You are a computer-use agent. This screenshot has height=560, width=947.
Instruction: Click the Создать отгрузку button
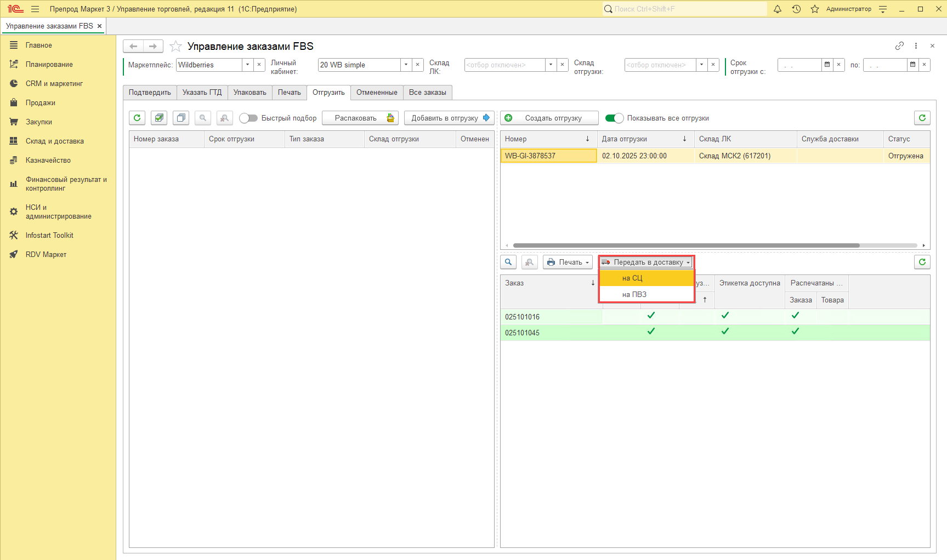pyautogui.click(x=549, y=118)
